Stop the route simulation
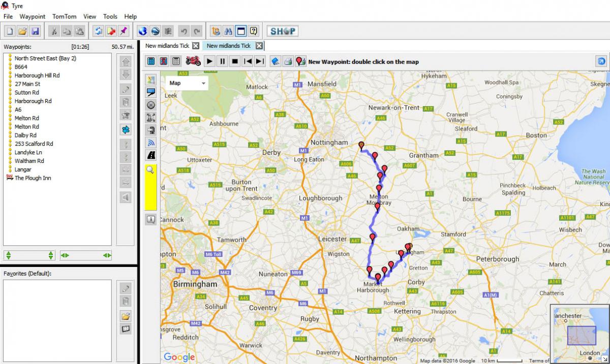 pyautogui.click(x=235, y=61)
